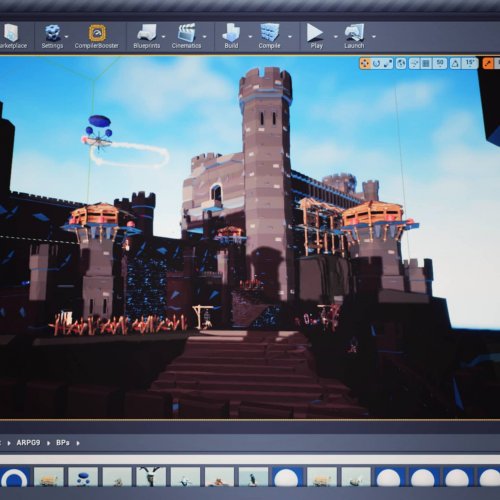Navigate to the ARPG9 folder breadcrumb
Screen dimensions: 500x500
pyautogui.click(x=28, y=443)
